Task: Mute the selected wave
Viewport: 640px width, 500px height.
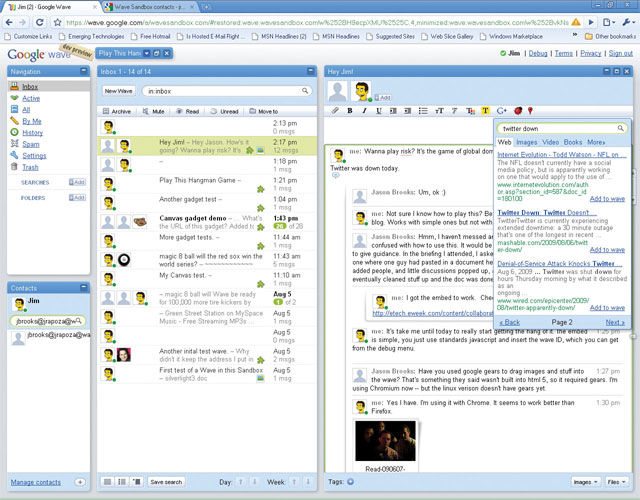Action: click(x=153, y=111)
